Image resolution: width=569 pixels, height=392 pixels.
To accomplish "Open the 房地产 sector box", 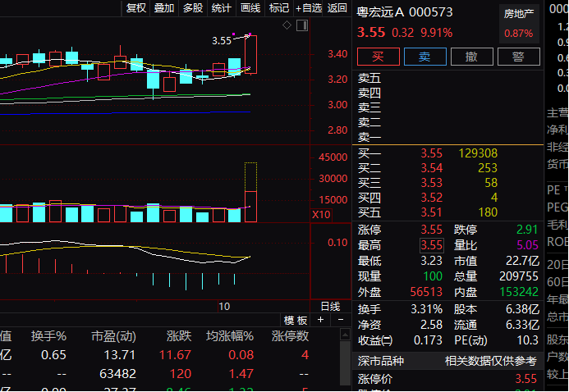I will (x=518, y=24).
